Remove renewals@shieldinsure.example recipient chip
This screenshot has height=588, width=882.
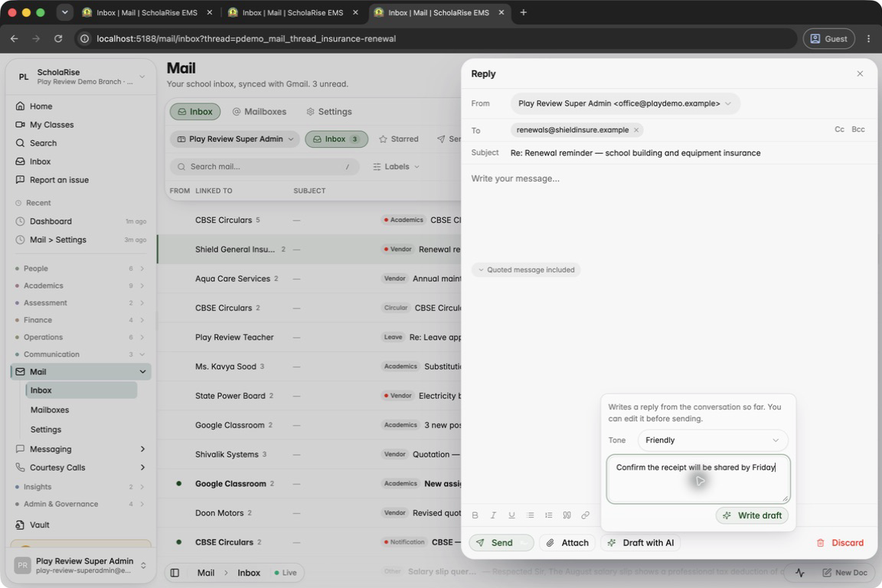tap(636, 130)
